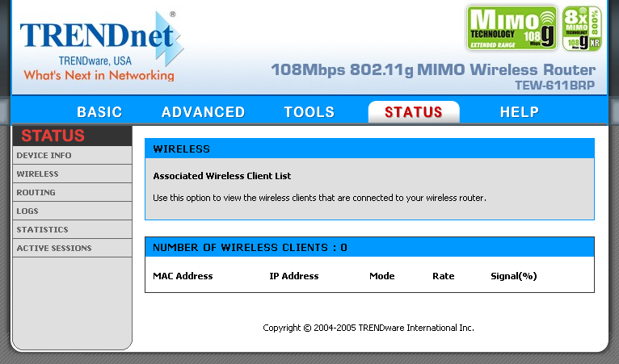619x364 pixels.
Task: Open the Routing status page
Action: (x=72, y=192)
